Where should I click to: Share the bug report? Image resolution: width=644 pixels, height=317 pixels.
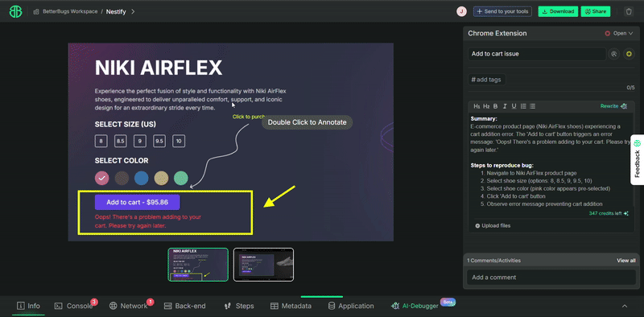[x=596, y=11]
